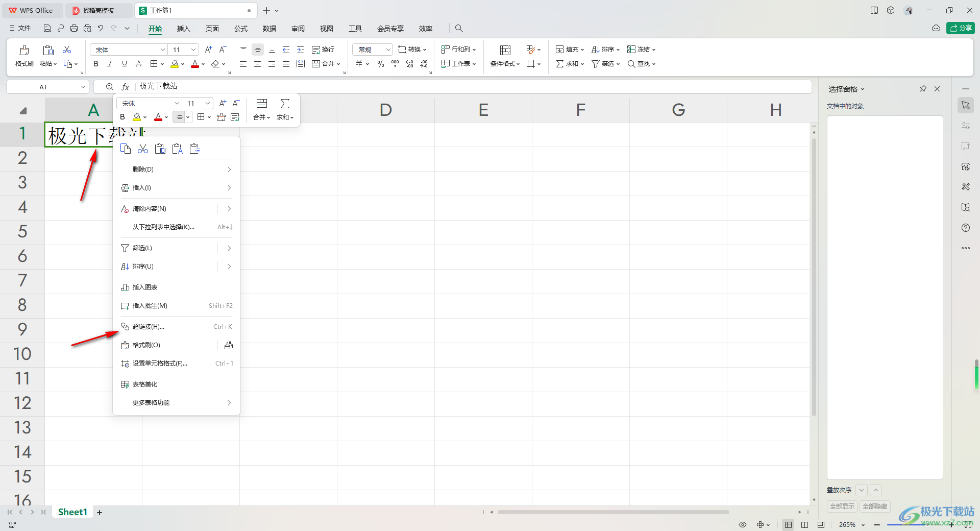
Task: Open ribbon font size dropdown
Action: (x=193, y=50)
